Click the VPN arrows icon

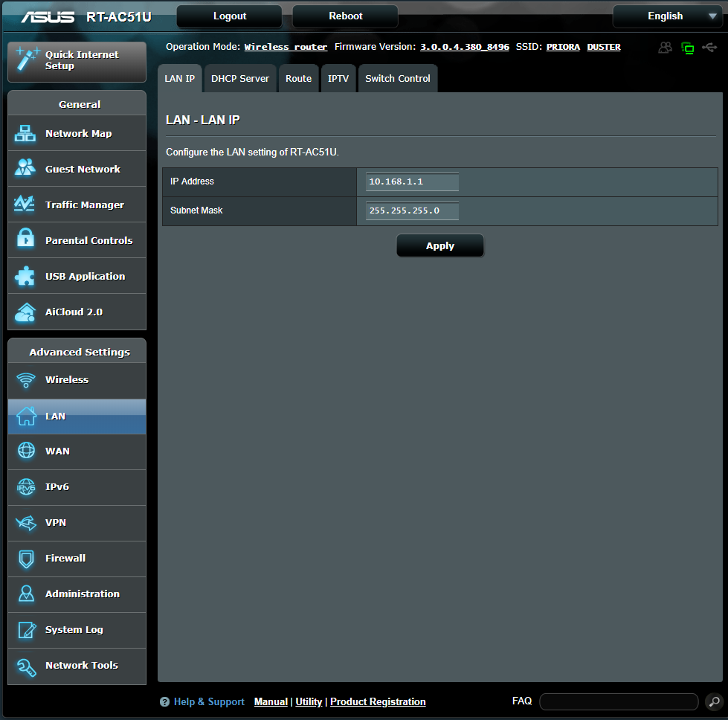26,523
